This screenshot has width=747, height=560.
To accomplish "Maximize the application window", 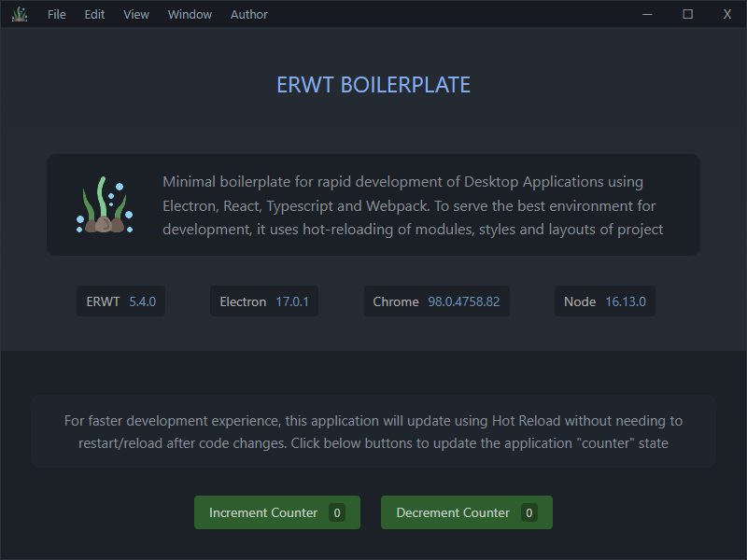I will coord(687,14).
